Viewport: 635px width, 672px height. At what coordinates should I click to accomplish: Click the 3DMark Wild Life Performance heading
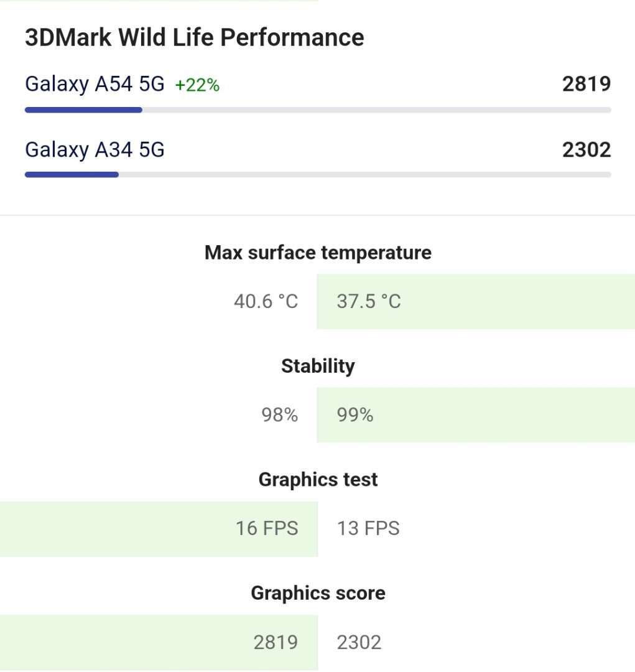[x=194, y=37]
